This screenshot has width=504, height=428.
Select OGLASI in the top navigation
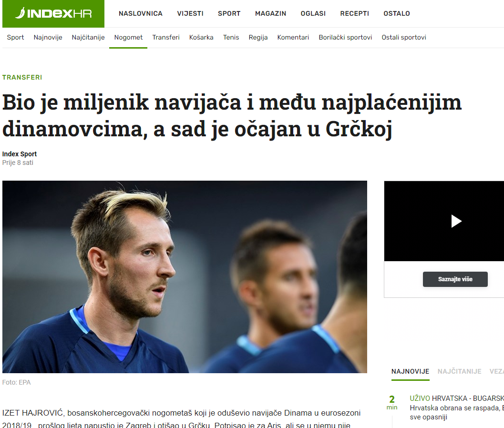[x=313, y=13]
